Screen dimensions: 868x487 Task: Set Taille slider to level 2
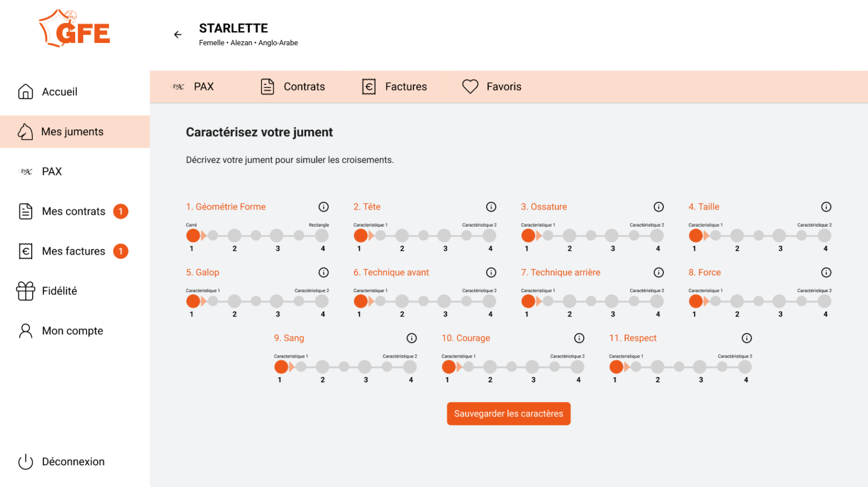pyautogui.click(x=737, y=236)
